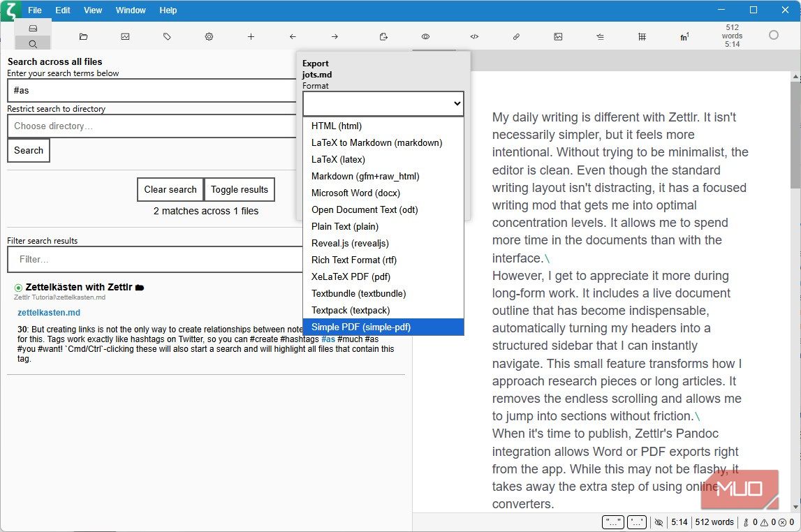Go back with left arrow
Screen dimensions: 801x532
(293, 37)
